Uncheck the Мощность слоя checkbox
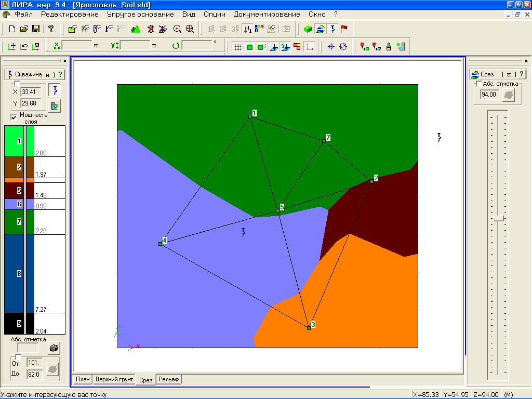Image resolution: width=532 pixels, height=399 pixels. pyautogui.click(x=14, y=117)
